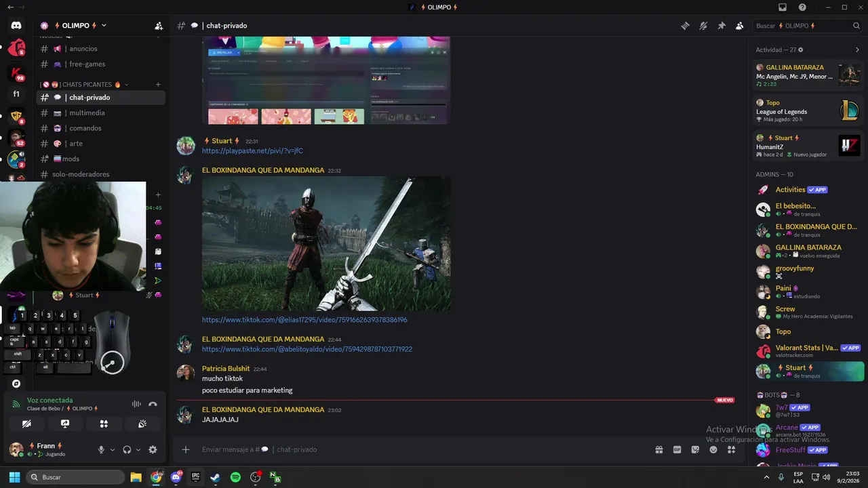
Task: Open GALLINA BATARAZA activity card
Action: point(808,75)
